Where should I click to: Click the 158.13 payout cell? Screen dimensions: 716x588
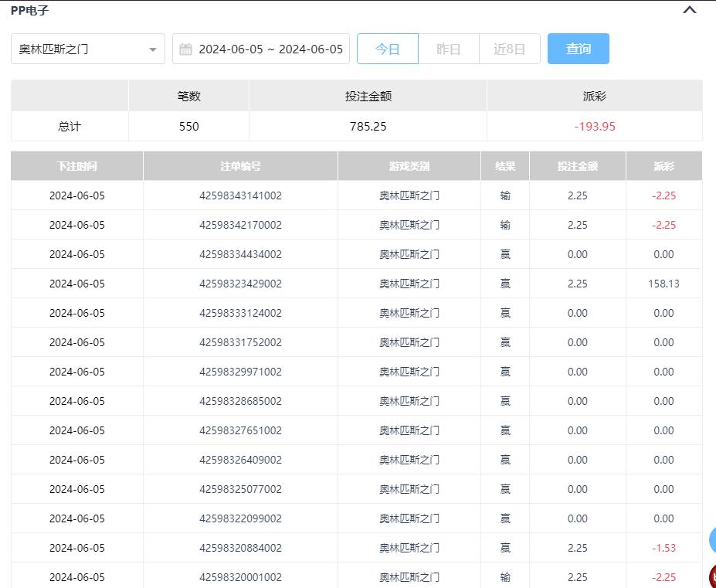pyautogui.click(x=663, y=284)
